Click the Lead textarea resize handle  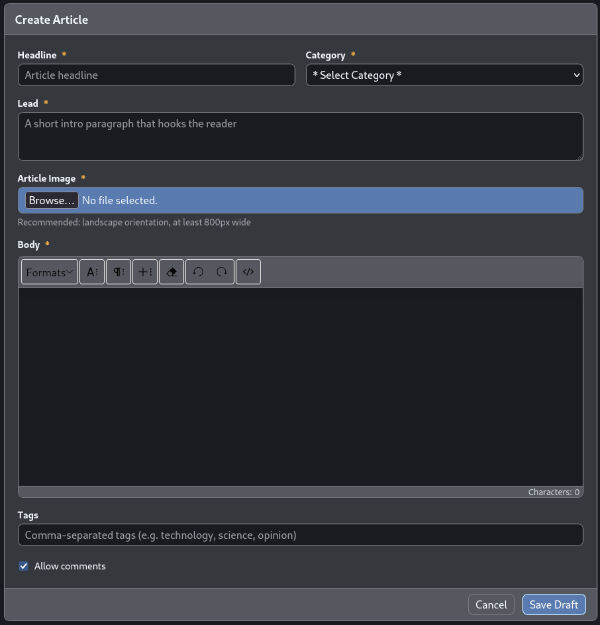click(x=578, y=155)
